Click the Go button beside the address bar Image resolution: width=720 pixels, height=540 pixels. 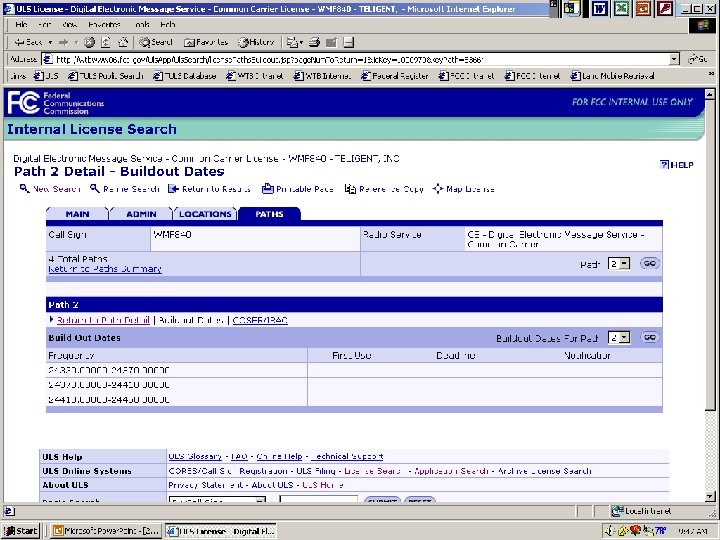click(697, 59)
